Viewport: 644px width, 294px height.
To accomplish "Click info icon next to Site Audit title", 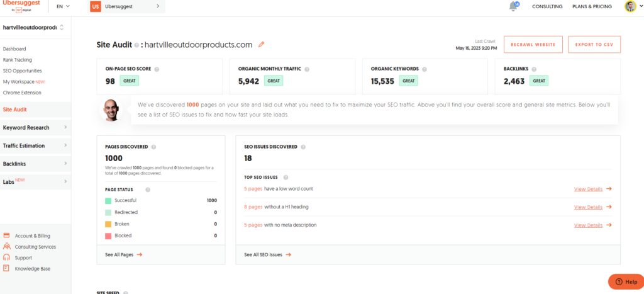I will click(136, 45).
